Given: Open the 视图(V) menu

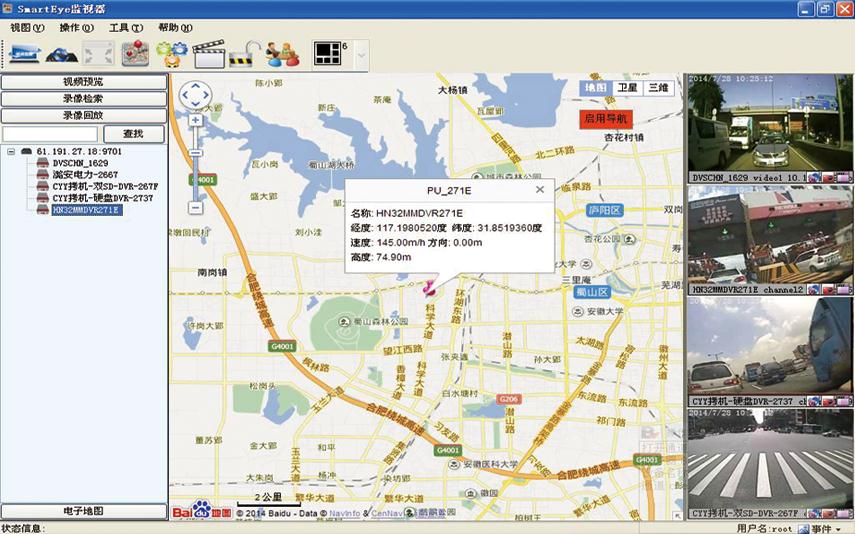Looking at the screenshot, I should click(x=27, y=28).
